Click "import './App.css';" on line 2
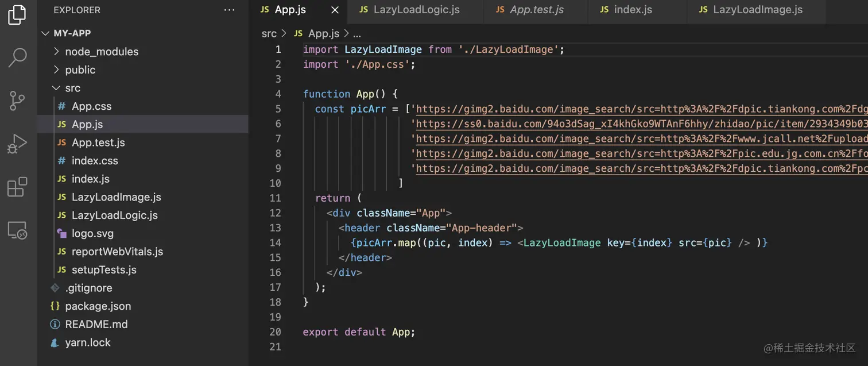The width and height of the screenshot is (868, 366). [x=359, y=64]
